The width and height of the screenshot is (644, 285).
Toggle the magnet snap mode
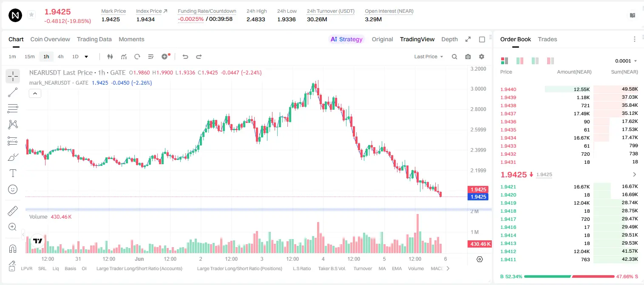coord(13,248)
